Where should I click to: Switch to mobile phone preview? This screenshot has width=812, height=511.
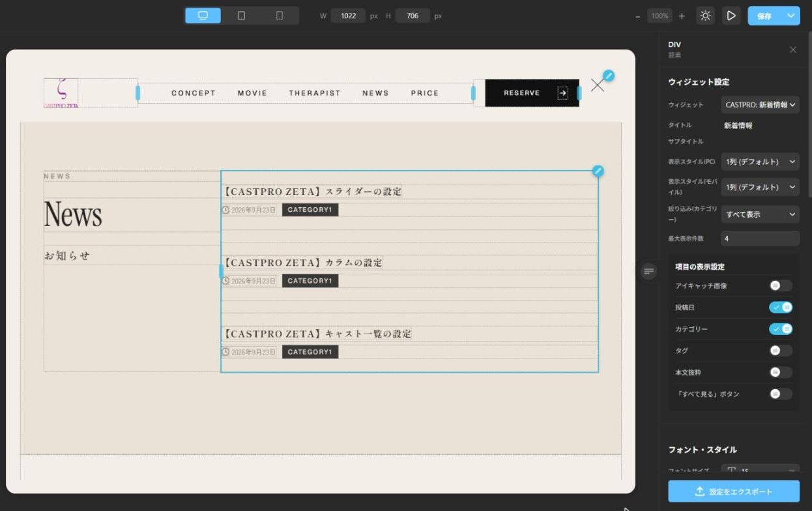280,16
